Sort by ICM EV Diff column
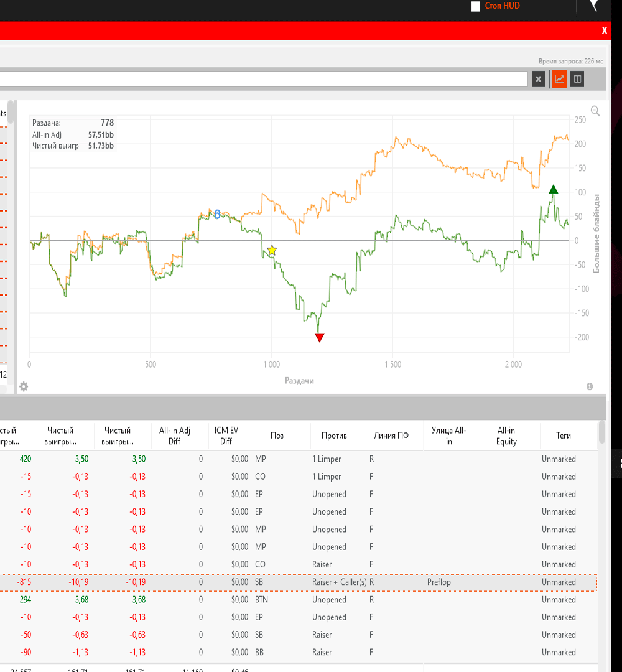622x672 pixels. (226, 436)
